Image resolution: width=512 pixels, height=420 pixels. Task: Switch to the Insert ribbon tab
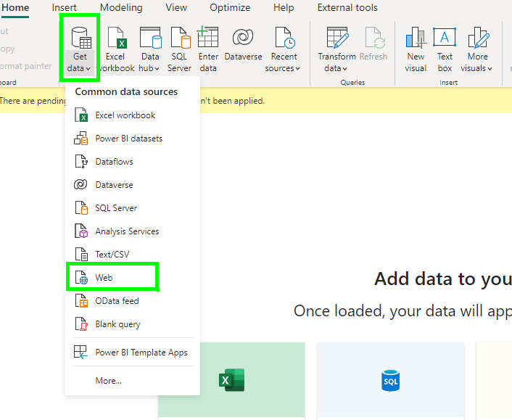pos(64,7)
